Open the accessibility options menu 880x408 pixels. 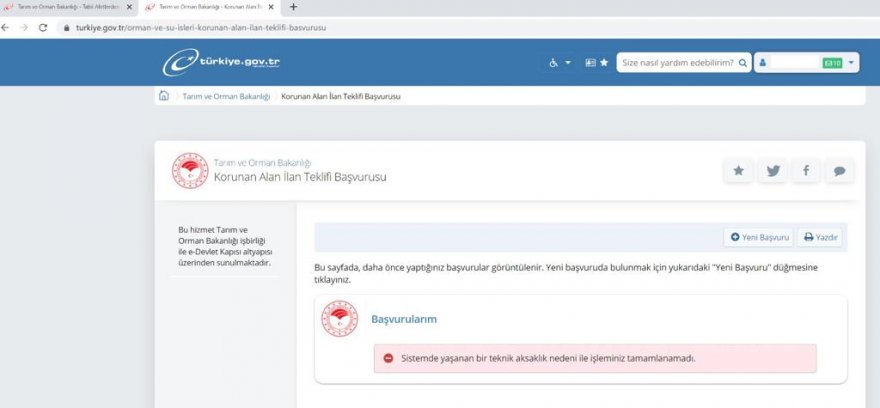pyautogui.click(x=558, y=62)
